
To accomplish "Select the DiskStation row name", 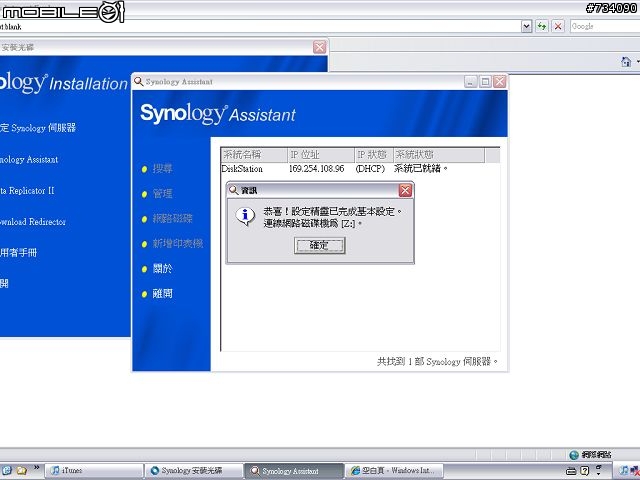I will 242,169.
